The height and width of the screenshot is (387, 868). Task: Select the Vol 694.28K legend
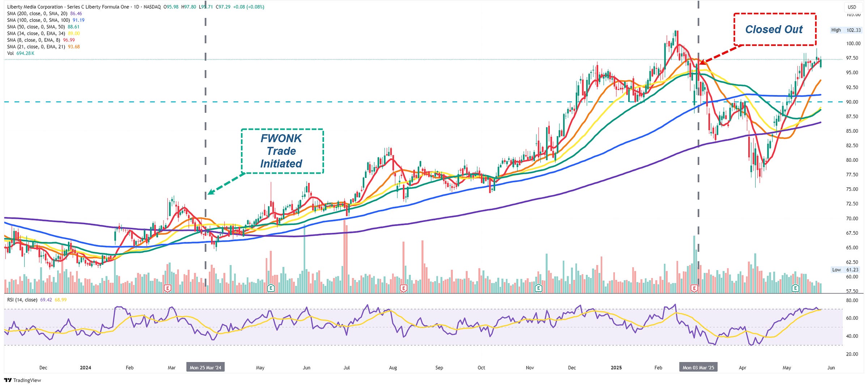pyautogui.click(x=21, y=53)
